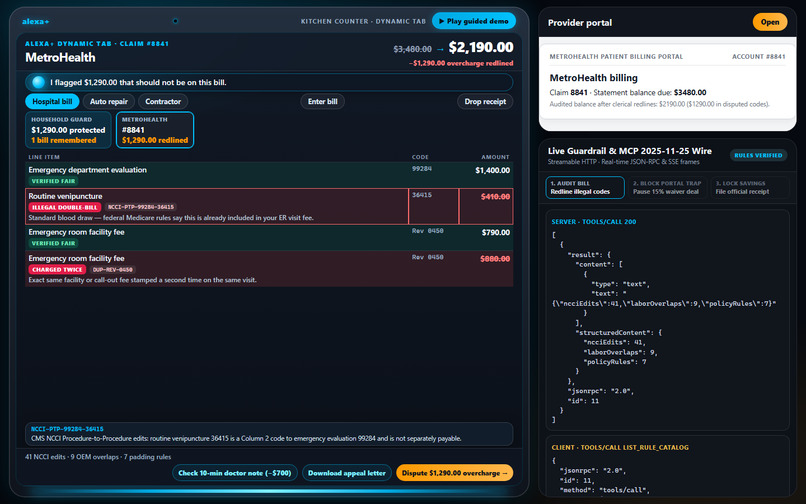806x504 pixels.
Task: Click the overcharge redlined note
Action: (x=461, y=63)
